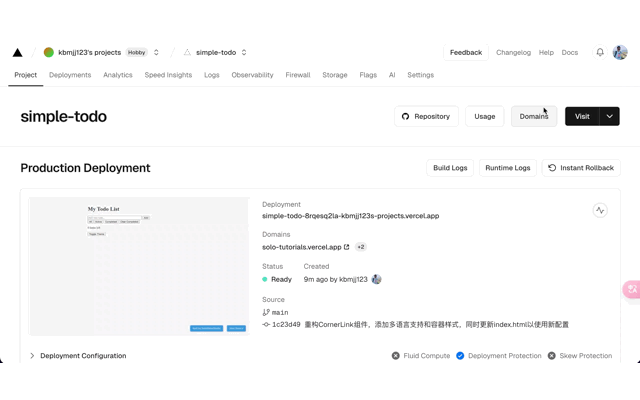Click the Fluid Compute disabled status
640x400 pixels.
point(421,356)
